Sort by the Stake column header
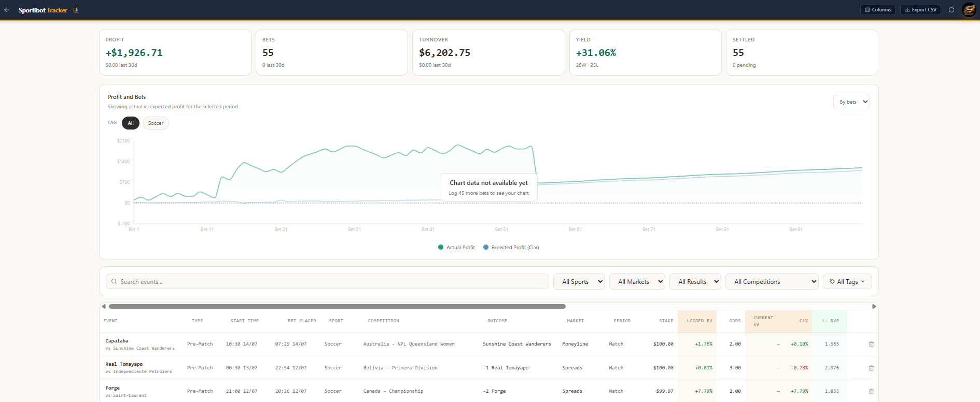This screenshot has width=980, height=402. click(666, 321)
